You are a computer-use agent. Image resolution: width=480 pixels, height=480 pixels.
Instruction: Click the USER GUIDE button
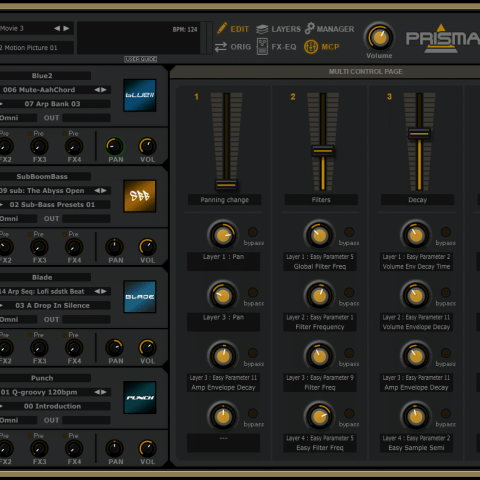141,59
